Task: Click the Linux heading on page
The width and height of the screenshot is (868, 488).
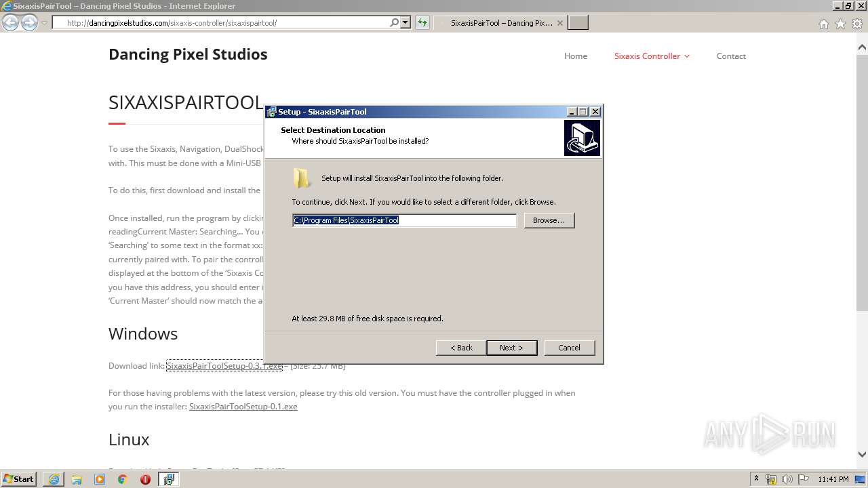Action: [x=129, y=439]
